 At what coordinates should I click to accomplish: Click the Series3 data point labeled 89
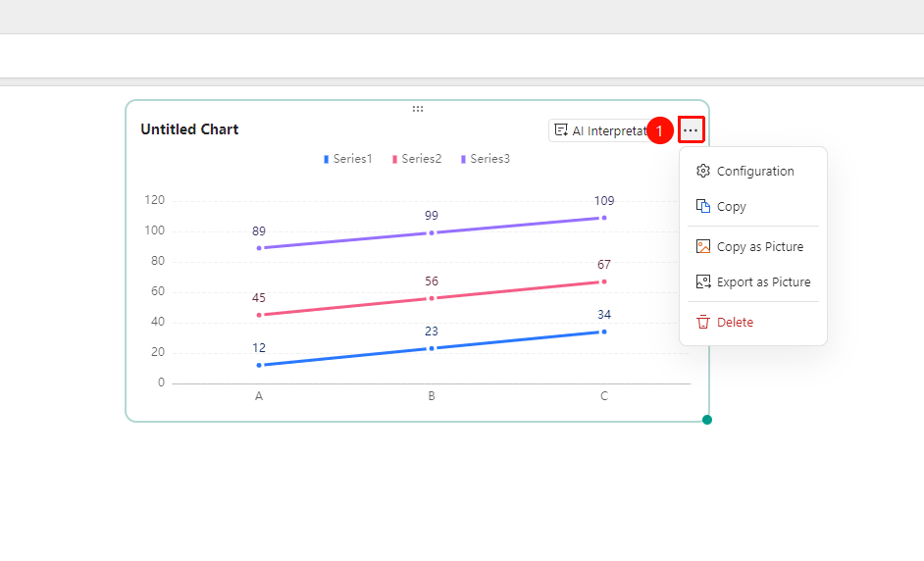259,248
